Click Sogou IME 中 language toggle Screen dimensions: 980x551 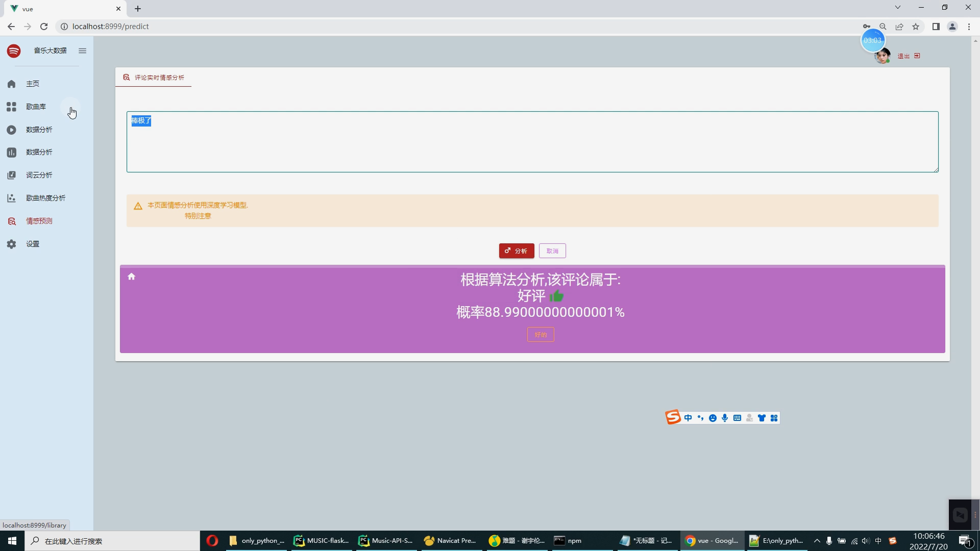click(x=688, y=418)
